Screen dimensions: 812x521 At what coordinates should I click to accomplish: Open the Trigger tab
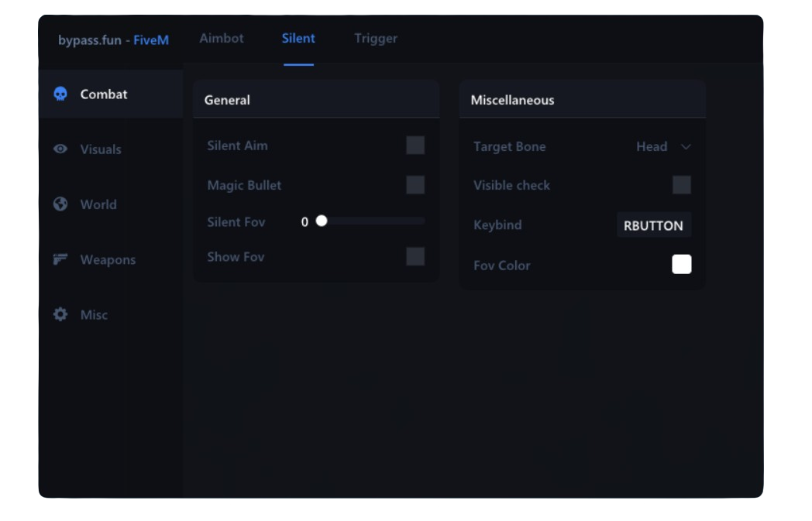click(375, 38)
